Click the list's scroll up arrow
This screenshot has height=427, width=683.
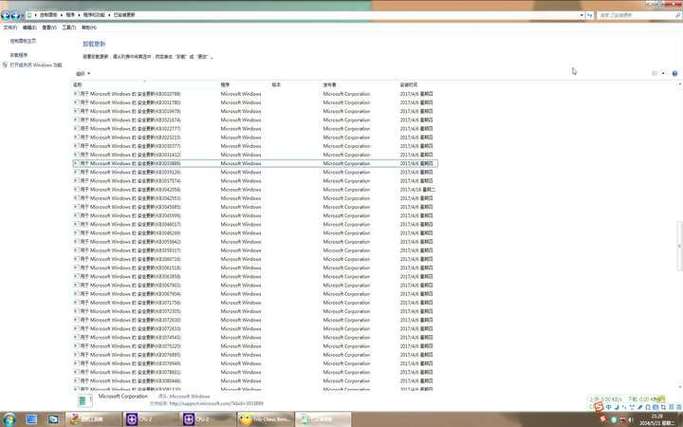tap(680, 84)
